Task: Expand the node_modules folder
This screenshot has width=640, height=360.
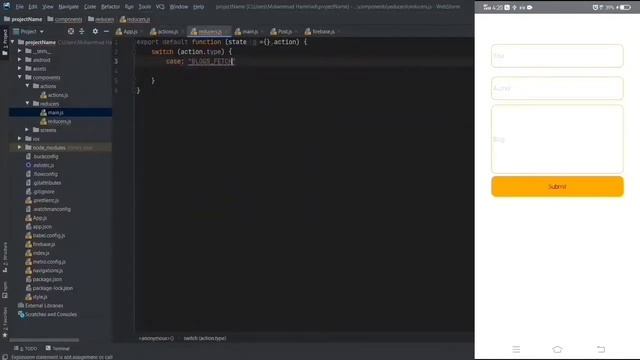Action: click(20, 147)
